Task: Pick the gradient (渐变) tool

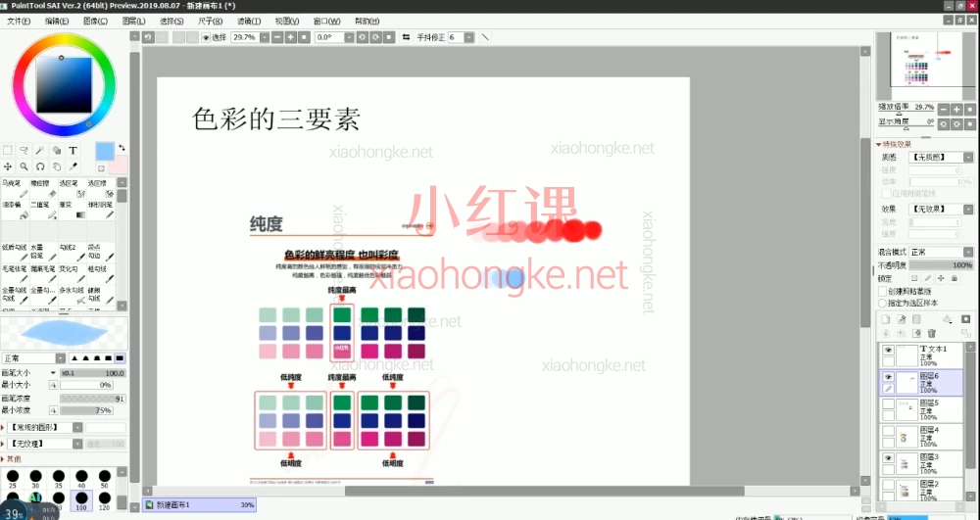Action: [x=73, y=210]
